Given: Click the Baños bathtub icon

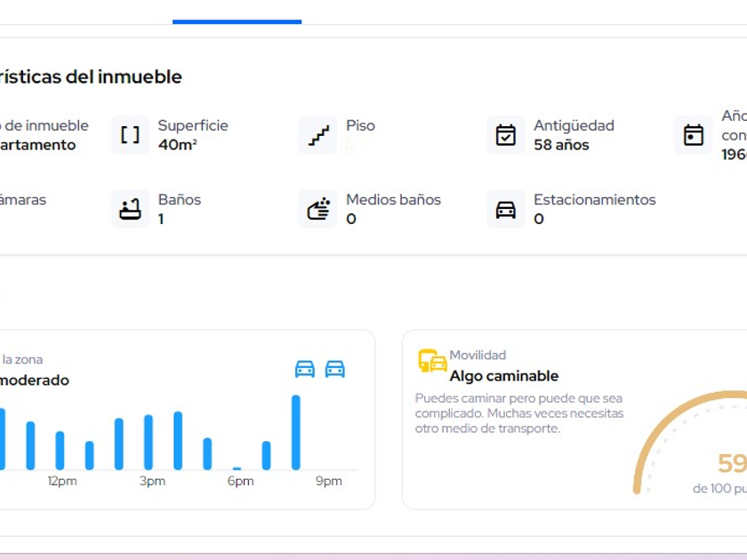Looking at the screenshot, I should [130, 209].
